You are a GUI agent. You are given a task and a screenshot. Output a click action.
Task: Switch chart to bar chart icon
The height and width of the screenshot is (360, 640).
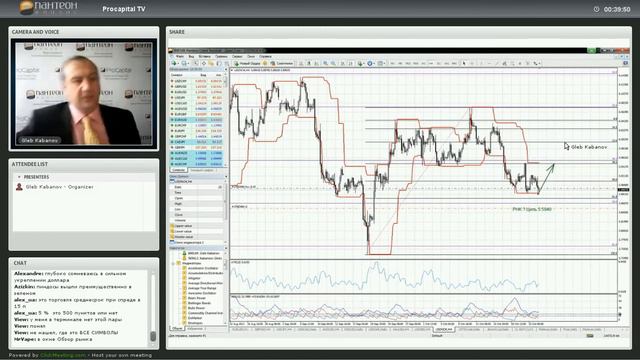[301, 63]
